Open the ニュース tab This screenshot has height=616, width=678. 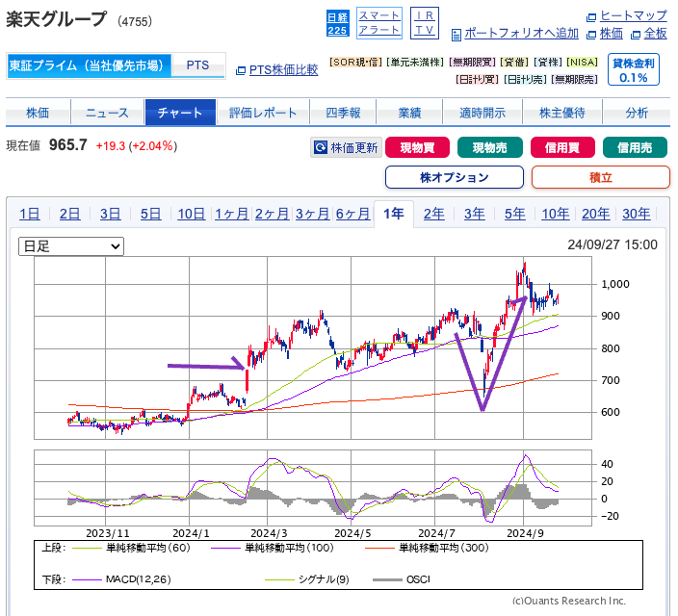108,113
